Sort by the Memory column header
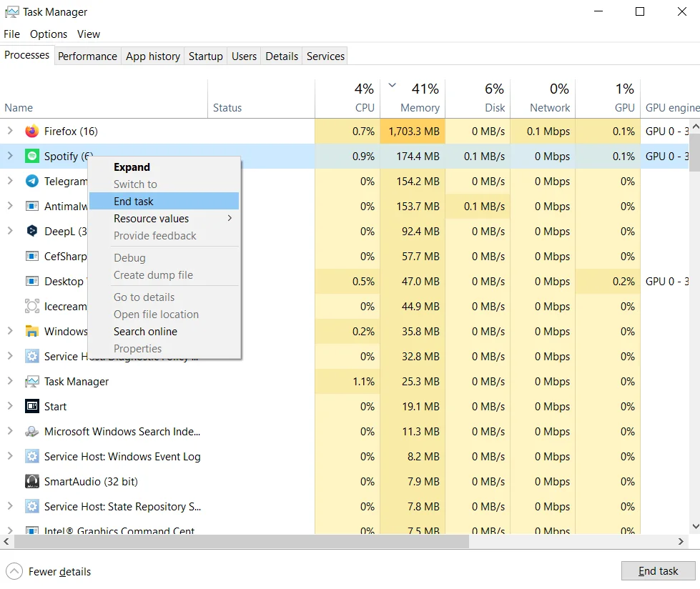The image size is (700, 589). pyautogui.click(x=413, y=99)
